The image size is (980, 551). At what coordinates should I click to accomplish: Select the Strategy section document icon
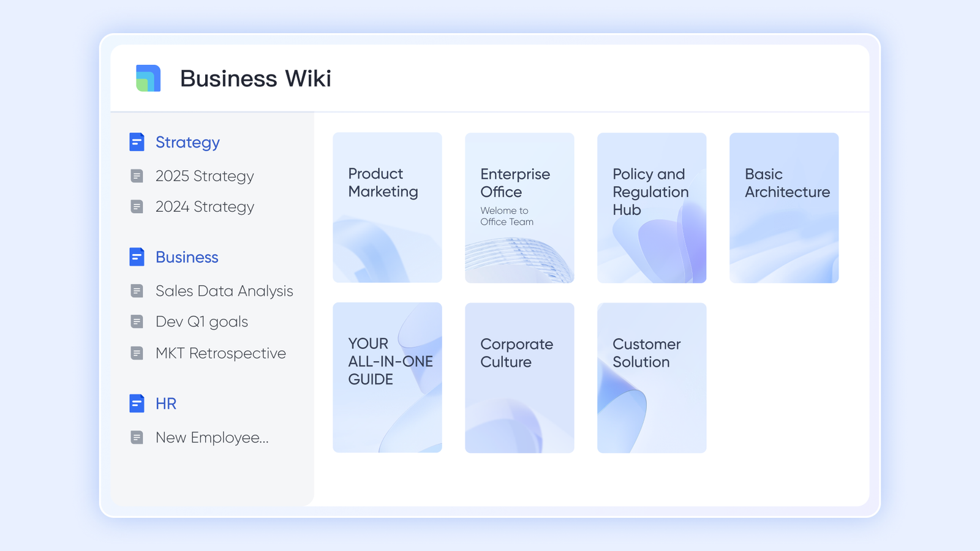click(137, 141)
